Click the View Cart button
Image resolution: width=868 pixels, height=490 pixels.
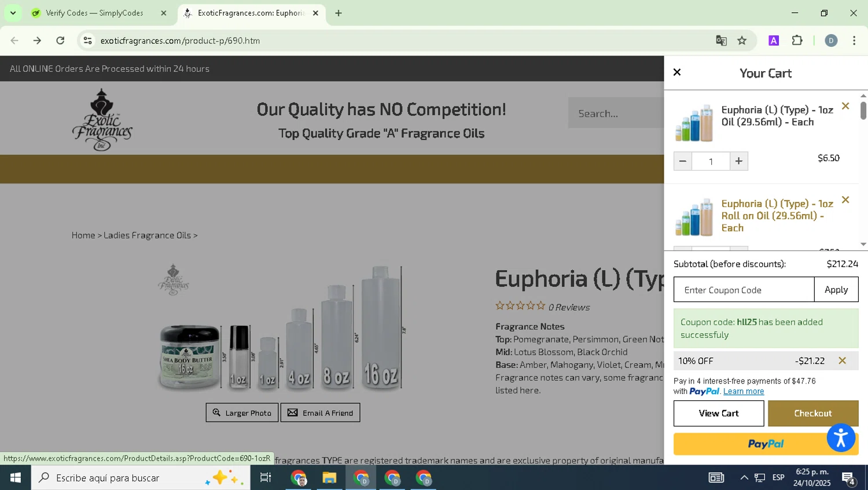point(719,413)
